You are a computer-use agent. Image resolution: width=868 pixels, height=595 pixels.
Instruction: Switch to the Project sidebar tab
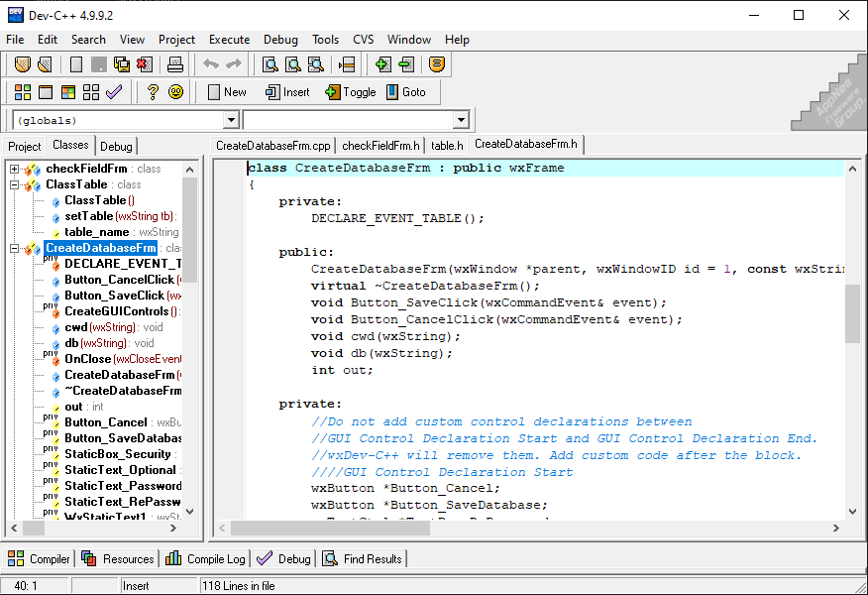[25, 146]
